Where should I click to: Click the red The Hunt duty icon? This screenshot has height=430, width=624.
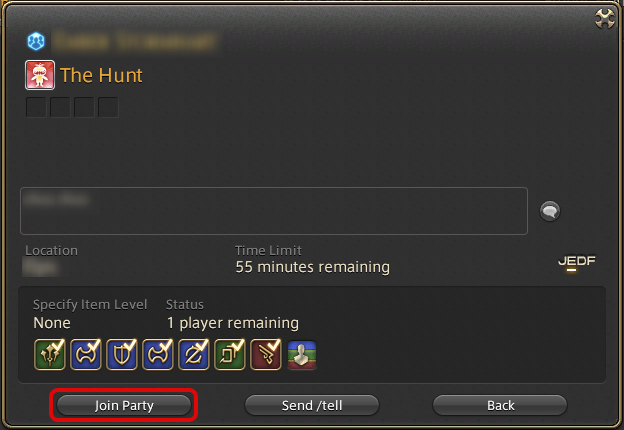[x=40, y=75]
